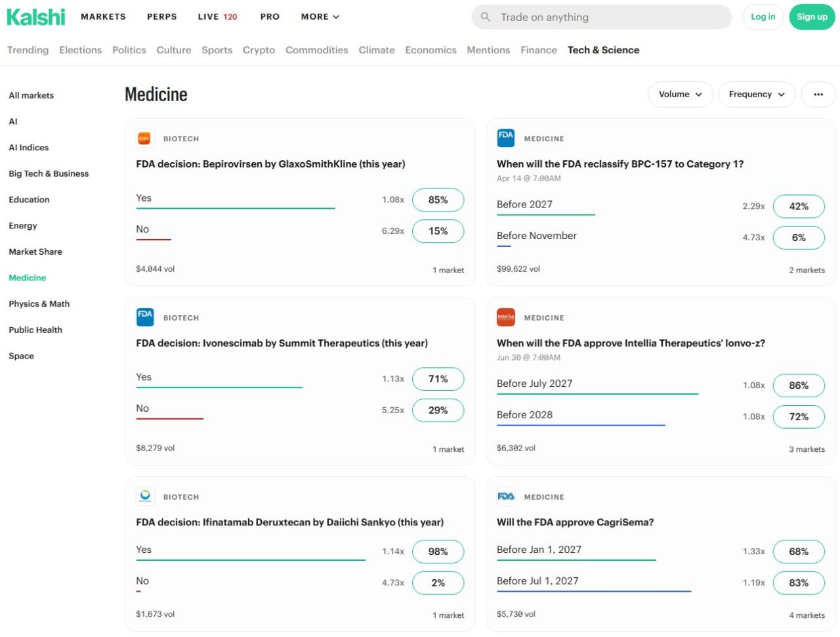840x637 pixels.
Task: Click the 71% Yes button for Ivonescimab
Action: (x=438, y=379)
